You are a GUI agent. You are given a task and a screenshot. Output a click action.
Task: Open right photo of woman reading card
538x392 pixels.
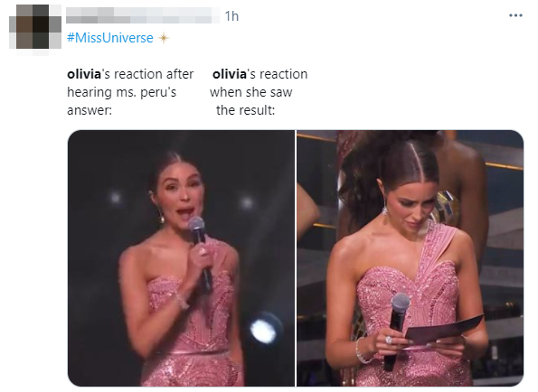coord(410,258)
